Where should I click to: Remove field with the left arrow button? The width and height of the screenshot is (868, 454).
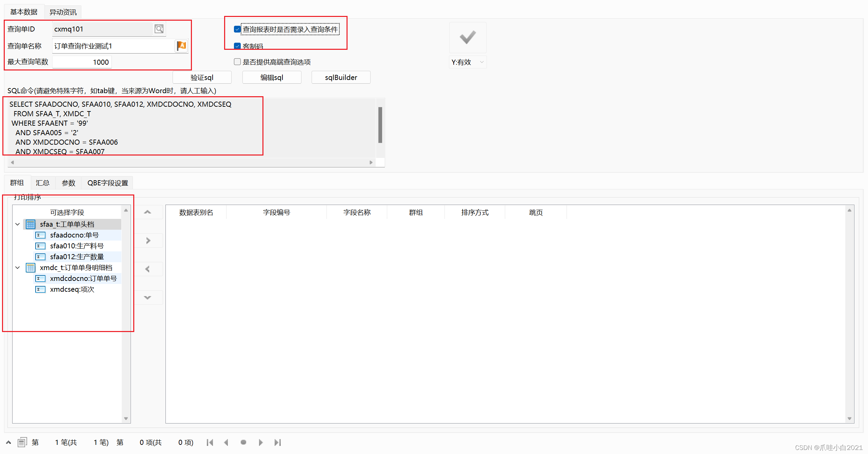click(147, 269)
